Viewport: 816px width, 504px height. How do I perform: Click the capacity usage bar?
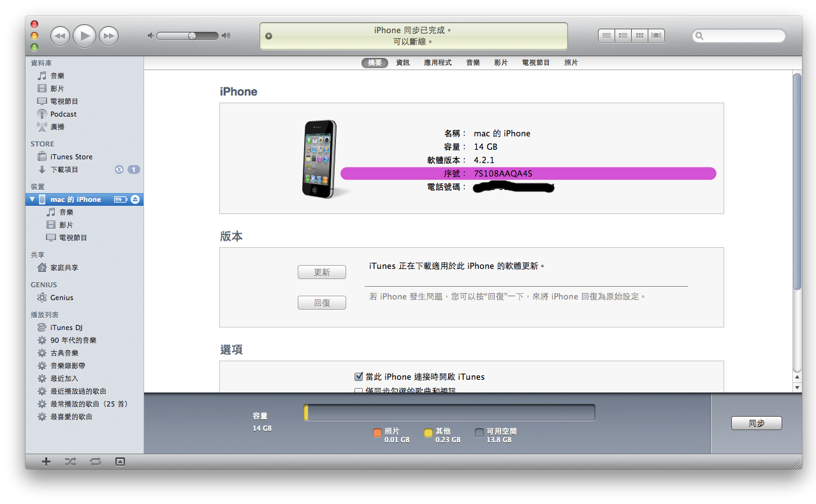[449, 412]
